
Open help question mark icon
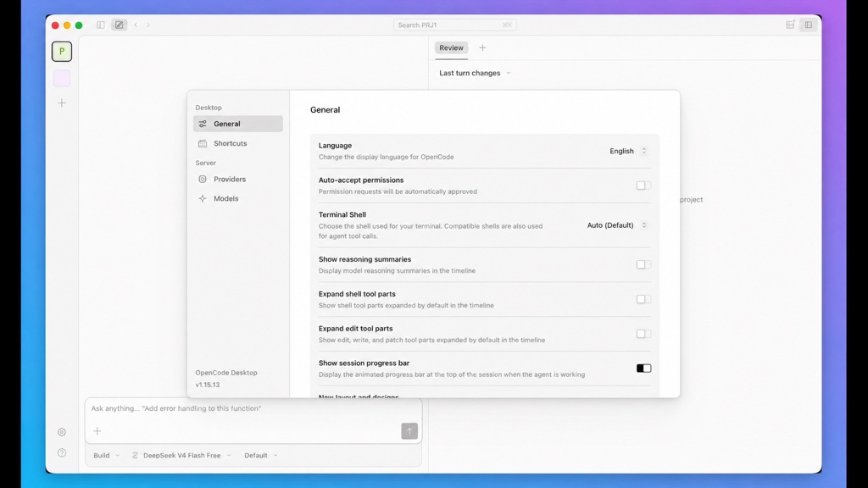coord(62,452)
